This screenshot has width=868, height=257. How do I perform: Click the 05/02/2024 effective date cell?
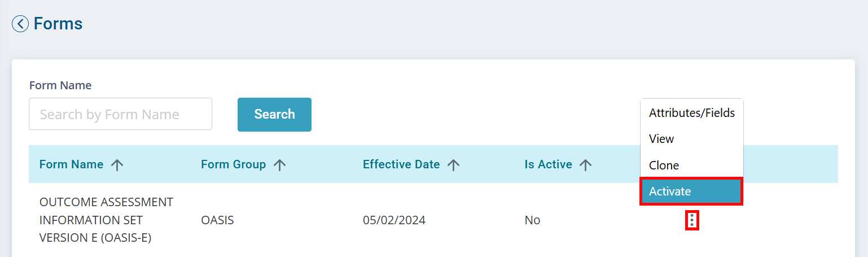pyautogui.click(x=394, y=220)
